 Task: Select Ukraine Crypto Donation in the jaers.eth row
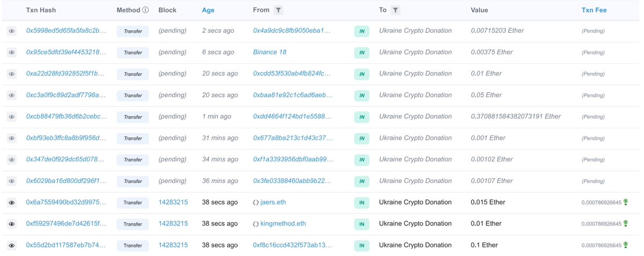(x=415, y=202)
